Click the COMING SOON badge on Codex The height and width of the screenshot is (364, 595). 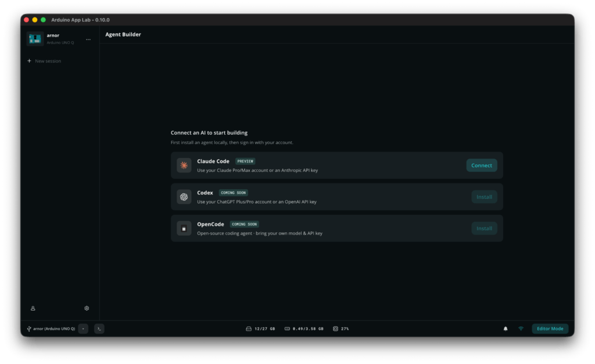click(x=234, y=193)
